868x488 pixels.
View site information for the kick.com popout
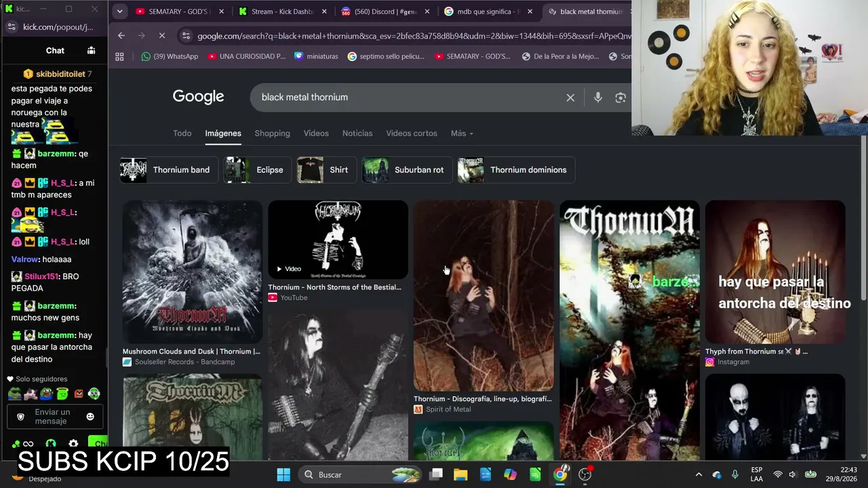click(x=12, y=26)
